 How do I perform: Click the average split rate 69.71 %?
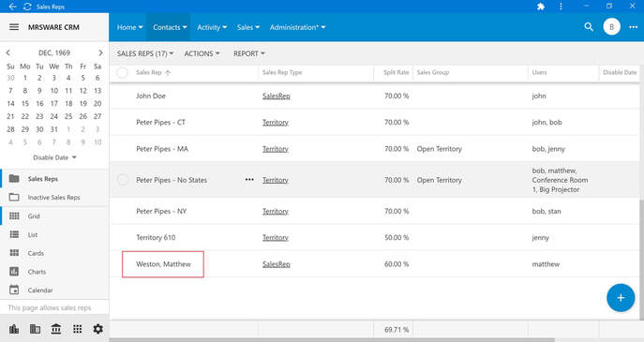(397, 330)
